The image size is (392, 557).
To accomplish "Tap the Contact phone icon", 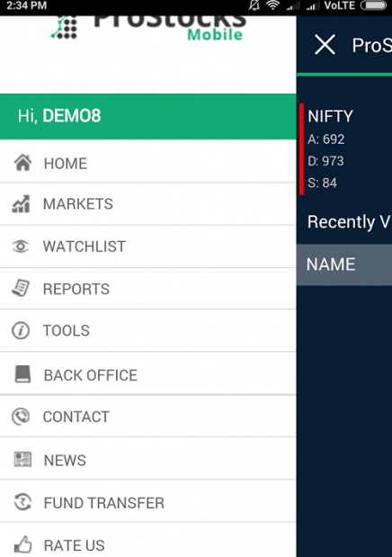I will pos(21,417).
